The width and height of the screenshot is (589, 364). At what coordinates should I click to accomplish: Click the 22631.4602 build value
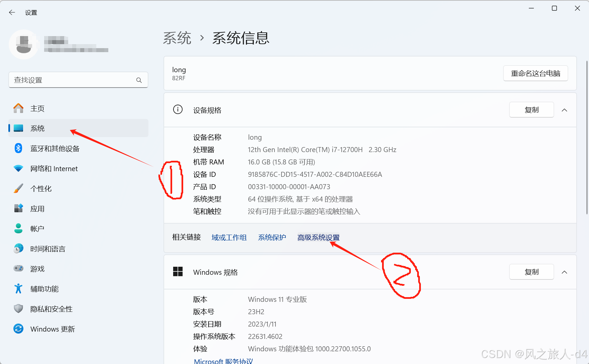coord(265,336)
